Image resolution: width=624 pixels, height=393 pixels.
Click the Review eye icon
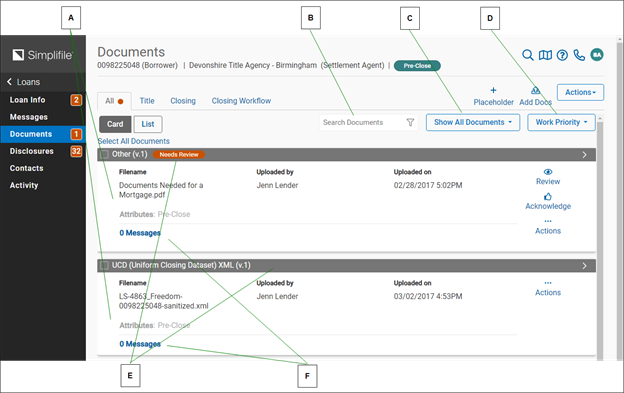coord(548,172)
